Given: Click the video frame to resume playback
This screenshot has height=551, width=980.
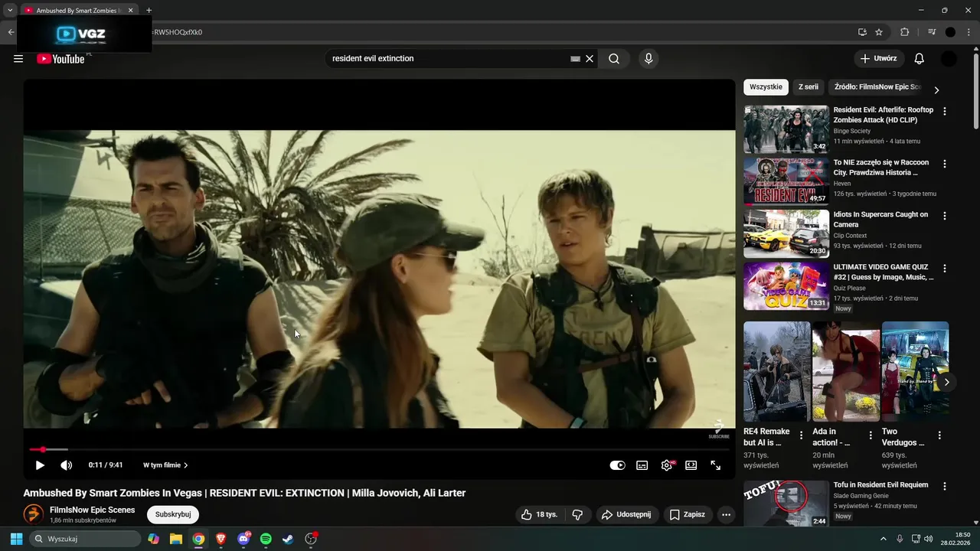Looking at the screenshot, I should 379,279.
